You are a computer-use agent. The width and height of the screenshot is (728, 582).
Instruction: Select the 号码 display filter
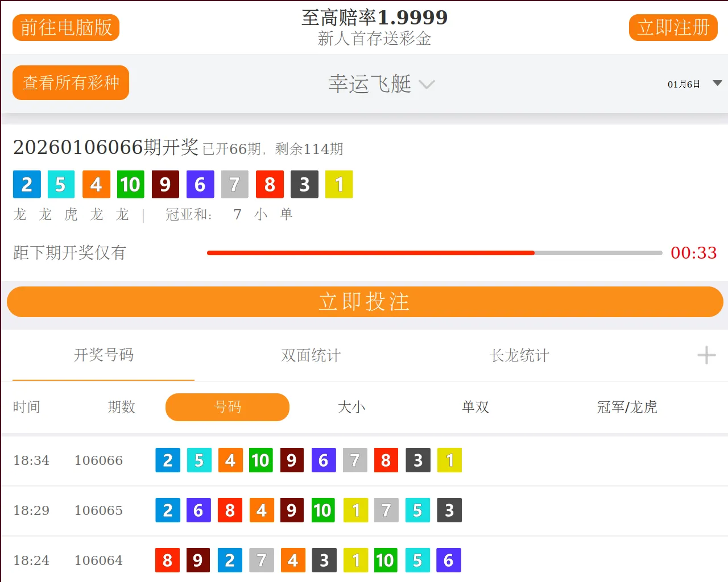(x=227, y=407)
